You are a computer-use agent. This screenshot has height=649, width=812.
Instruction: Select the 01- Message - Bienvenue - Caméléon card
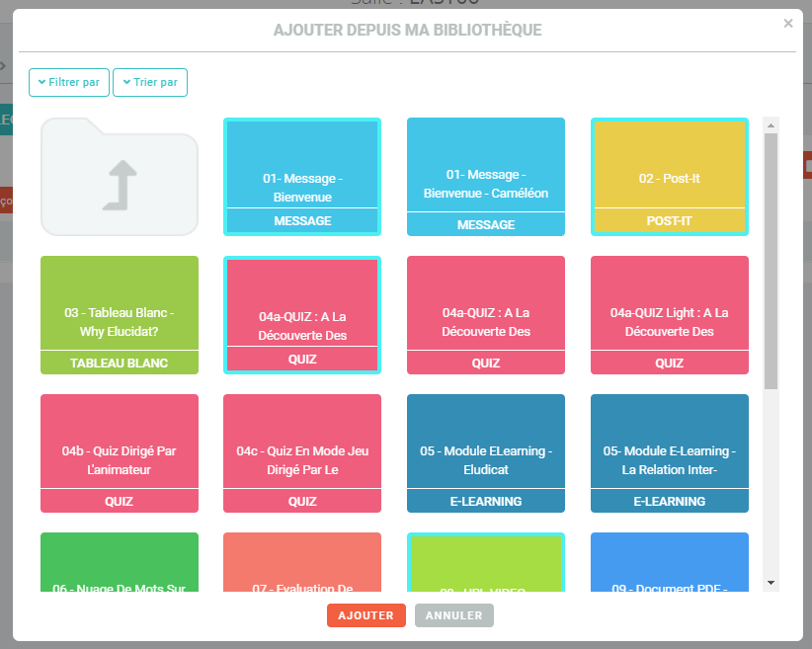point(486,177)
